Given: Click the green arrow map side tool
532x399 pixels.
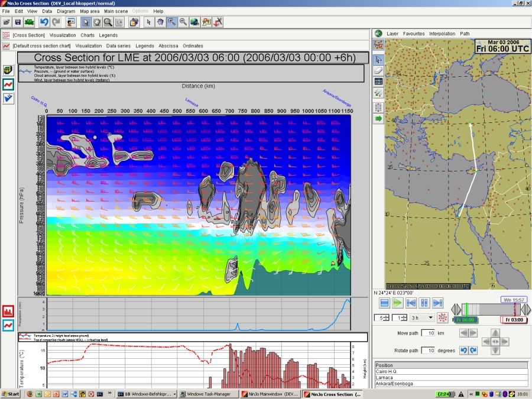Looking at the screenshot, I should tap(378, 119).
